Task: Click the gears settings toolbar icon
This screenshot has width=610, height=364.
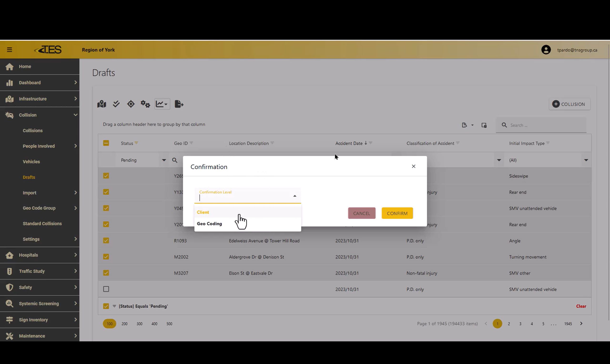Action: click(x=145, y=104)
